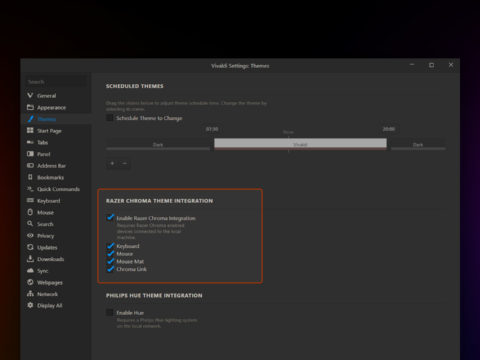Click the Start Page grid icon
This screenshot has height=360, width=480.
click(30, 130)
